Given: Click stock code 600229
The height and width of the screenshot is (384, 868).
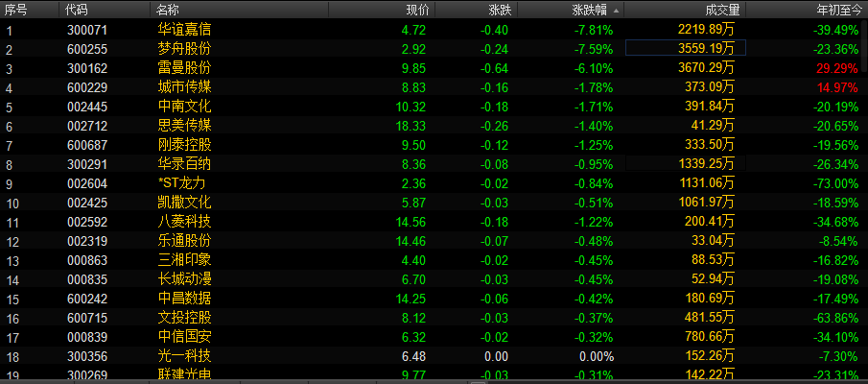Looking at the screenshot, I should (87, 87).
